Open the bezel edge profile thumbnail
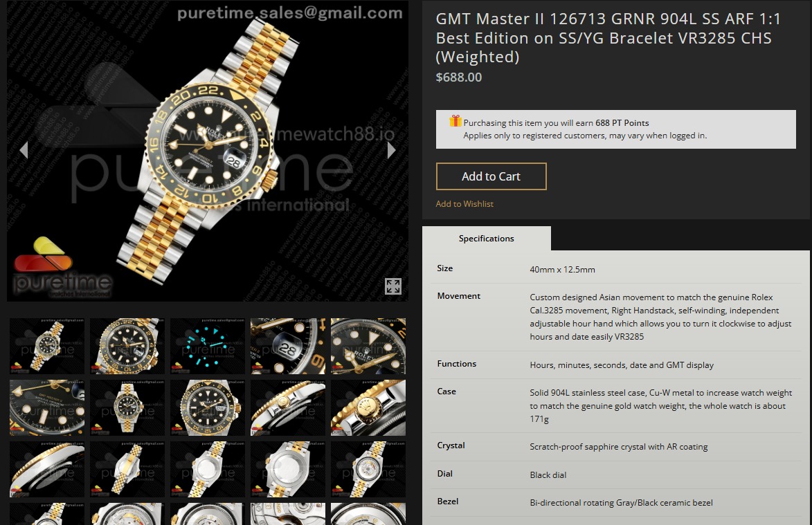This screenshot has width=812, height=525. [x=47, y=469]
